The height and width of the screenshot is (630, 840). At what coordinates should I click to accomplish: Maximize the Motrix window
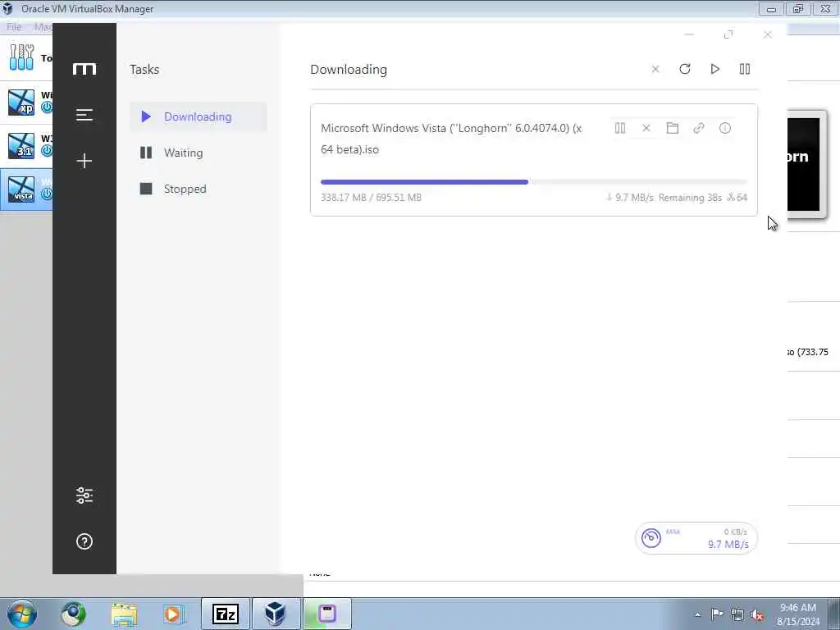point(728,34)
